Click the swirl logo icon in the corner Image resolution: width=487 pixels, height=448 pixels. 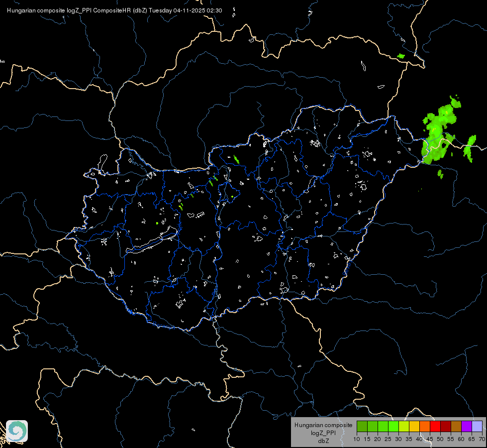pyautogui.click(x=17, y=431)
